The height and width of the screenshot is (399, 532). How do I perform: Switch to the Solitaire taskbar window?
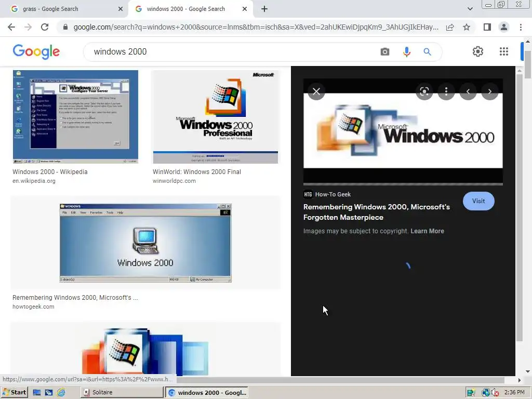(122, 392)
